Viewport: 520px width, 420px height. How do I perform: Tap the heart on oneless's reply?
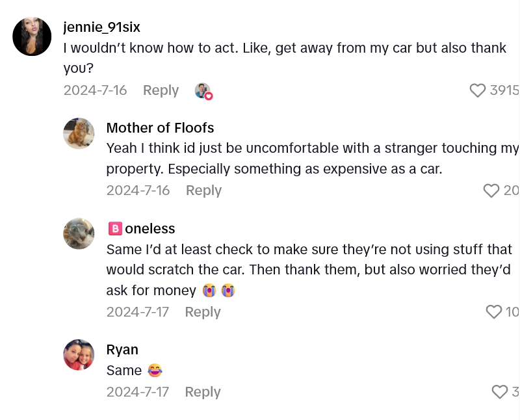coord(494,312)
